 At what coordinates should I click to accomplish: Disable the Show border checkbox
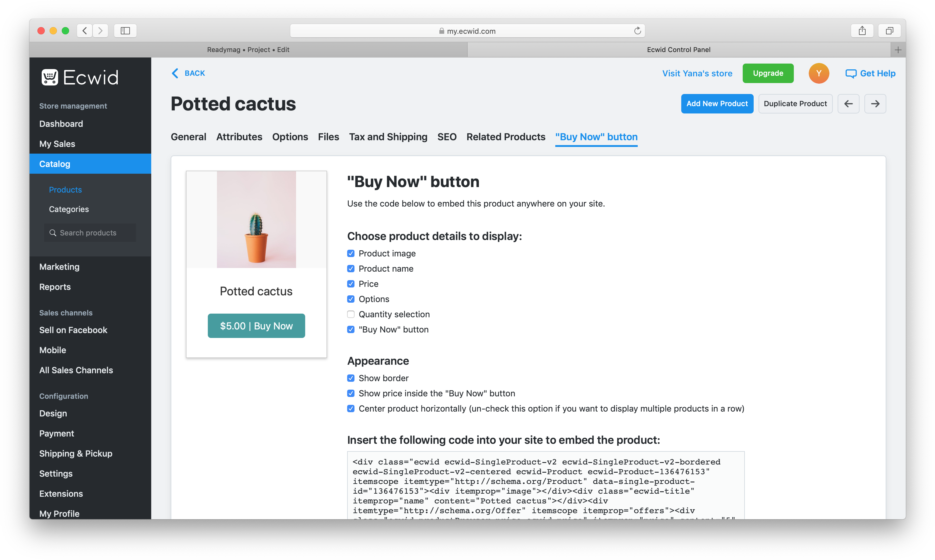351,378
